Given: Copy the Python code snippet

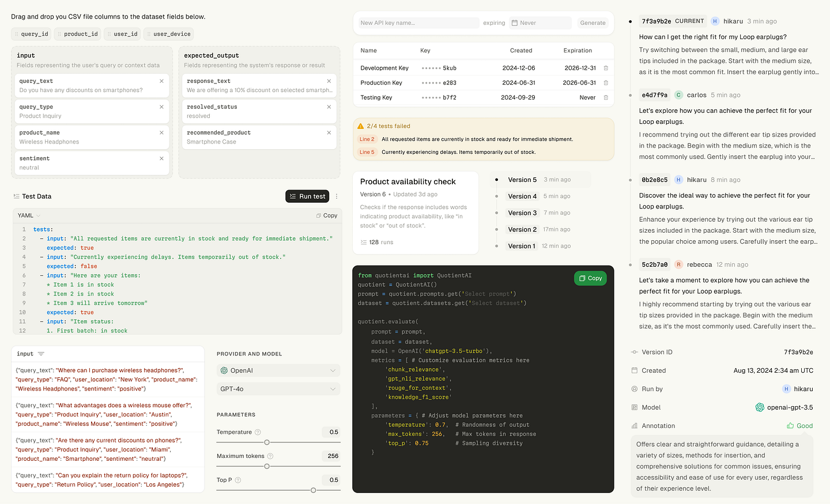Looking at the screenshot, I should (591, 278).
